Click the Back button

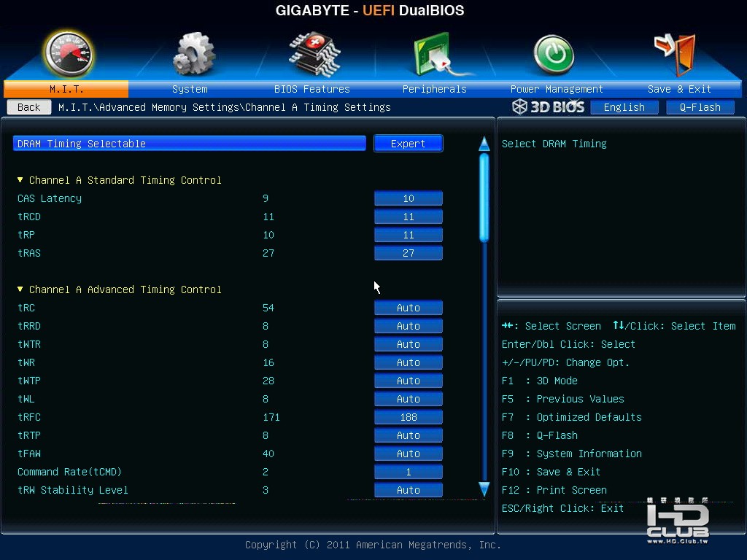pyautogui.click(x=29, y=107)
